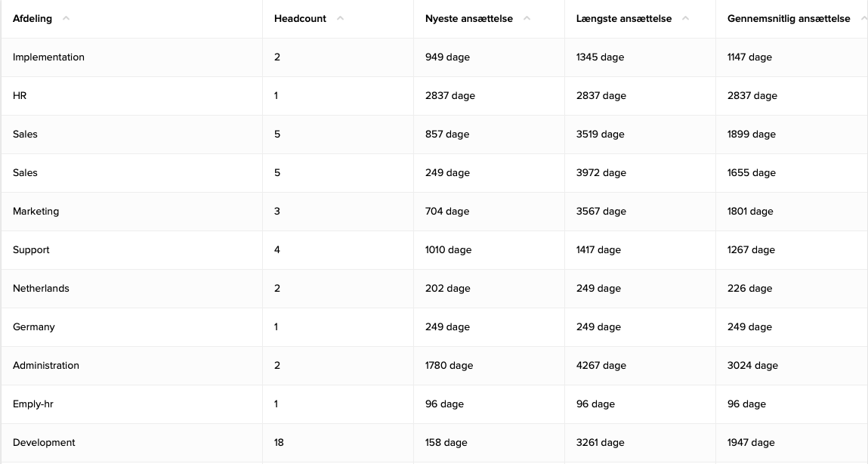Click the Nyeste ansættelse header label

click(x=468, y=19)
